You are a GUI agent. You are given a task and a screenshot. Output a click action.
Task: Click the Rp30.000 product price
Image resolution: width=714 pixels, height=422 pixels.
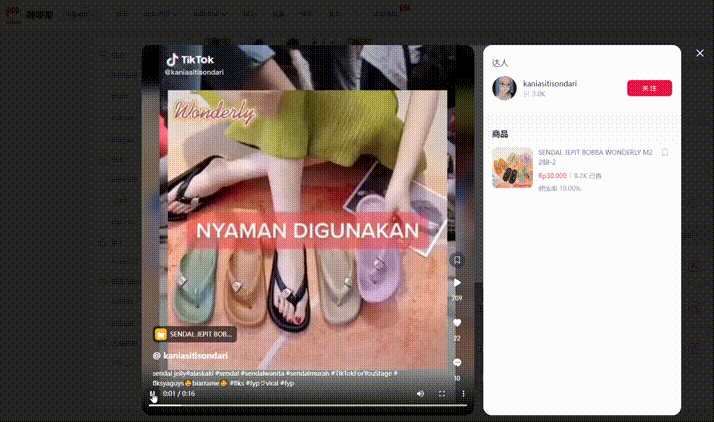(552, 176)
